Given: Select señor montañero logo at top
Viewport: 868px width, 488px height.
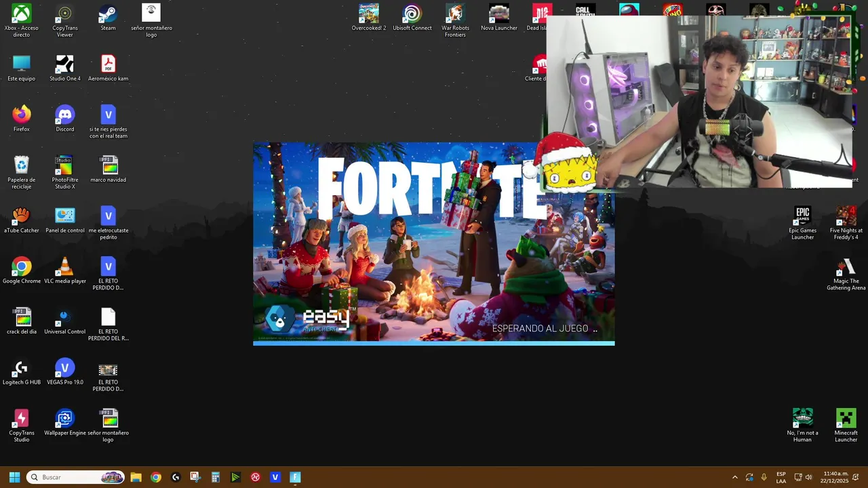Looking at the screenshot, I should click(x=151, y=21).
